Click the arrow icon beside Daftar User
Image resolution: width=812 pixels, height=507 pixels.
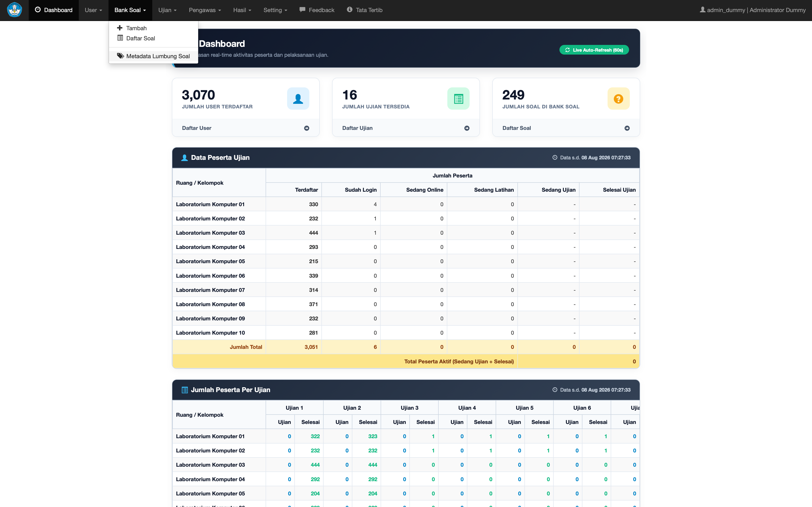coord(307,128)
